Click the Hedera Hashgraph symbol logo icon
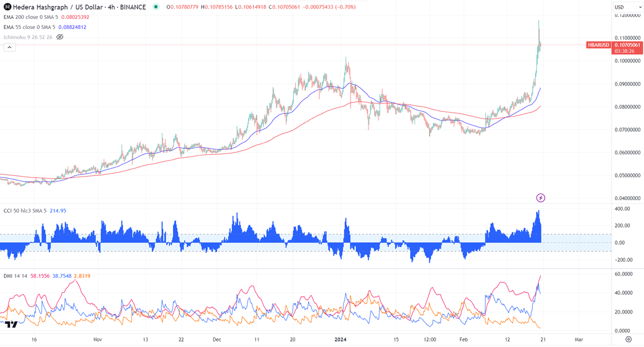644x347 pixels. point(8,7)
